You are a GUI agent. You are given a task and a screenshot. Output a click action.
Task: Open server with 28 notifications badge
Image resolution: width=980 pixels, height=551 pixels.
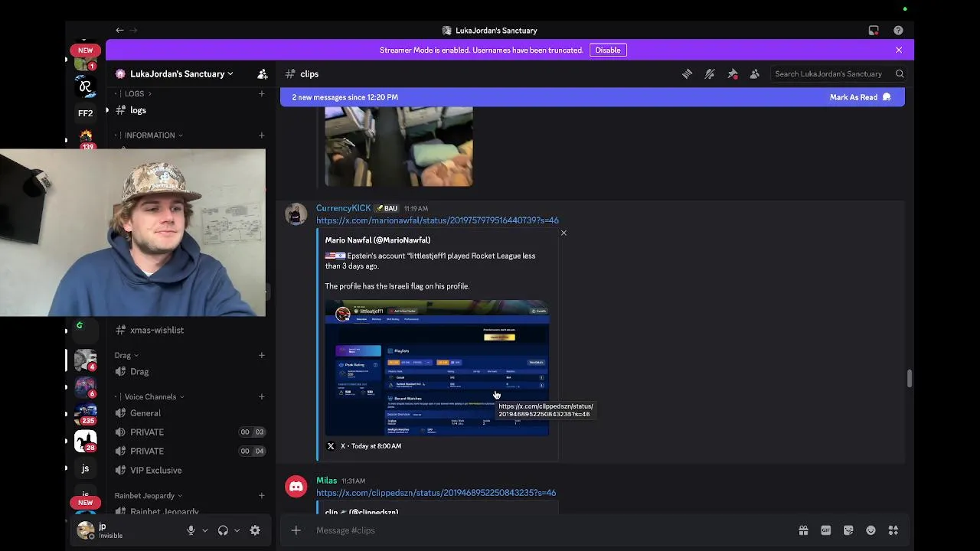[x=85, y=442]
